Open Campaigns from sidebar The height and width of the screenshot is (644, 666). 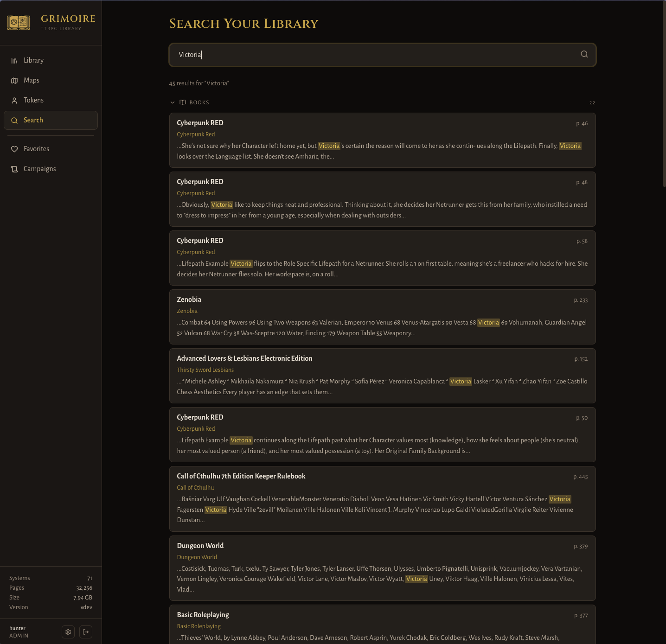click(51, 169)
